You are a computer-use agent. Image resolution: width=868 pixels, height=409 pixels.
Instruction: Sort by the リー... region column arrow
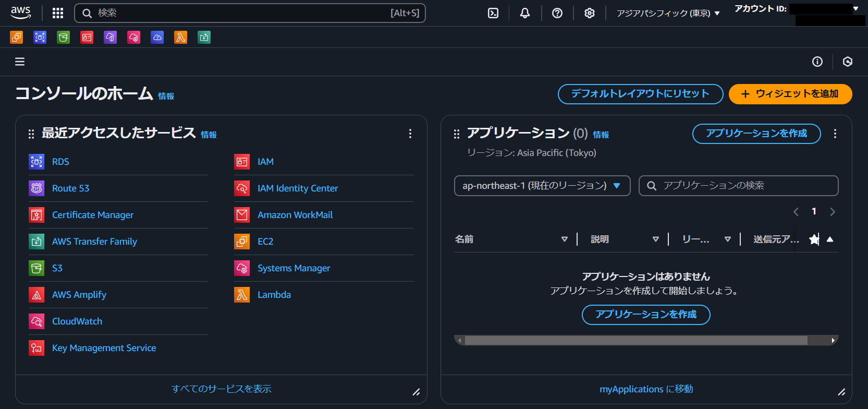point(728,239)
